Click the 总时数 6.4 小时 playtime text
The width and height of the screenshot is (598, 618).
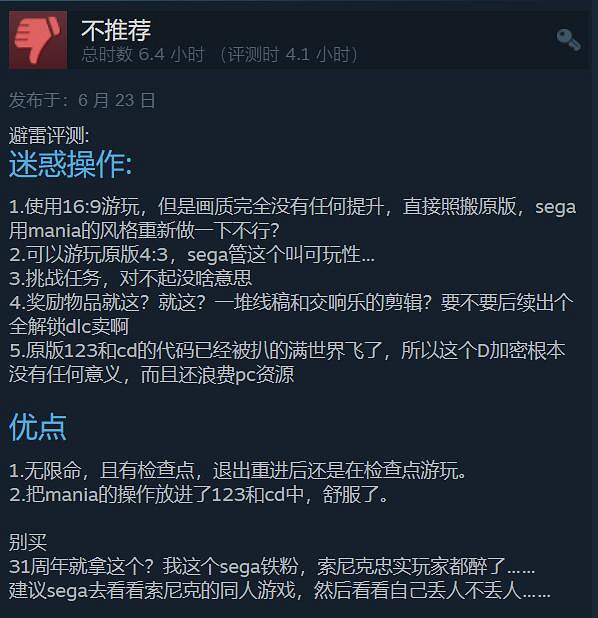tap(143, 54)
